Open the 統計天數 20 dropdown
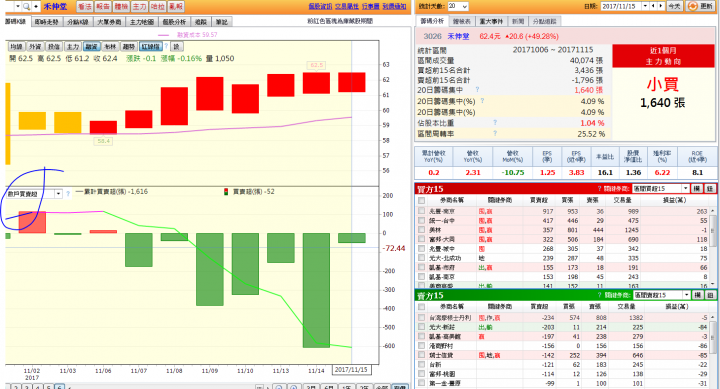This screenshot has width=720, height=389. (x=458, y=6)
